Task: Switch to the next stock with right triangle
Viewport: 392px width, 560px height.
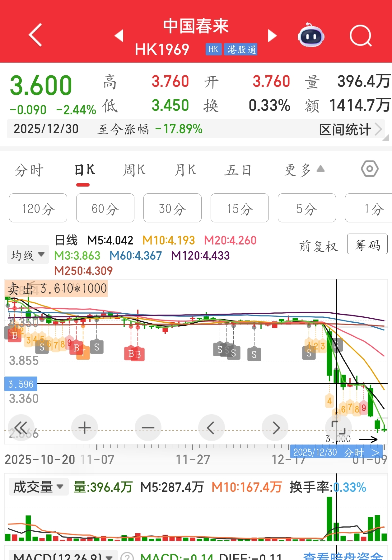Action: coord(272,36)
